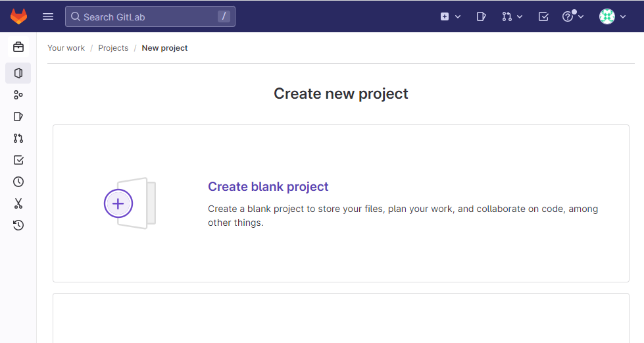644x343 pixels.
Task: Open Issues from the top bar
Action: pyautogui.click(x=481, y=16)
